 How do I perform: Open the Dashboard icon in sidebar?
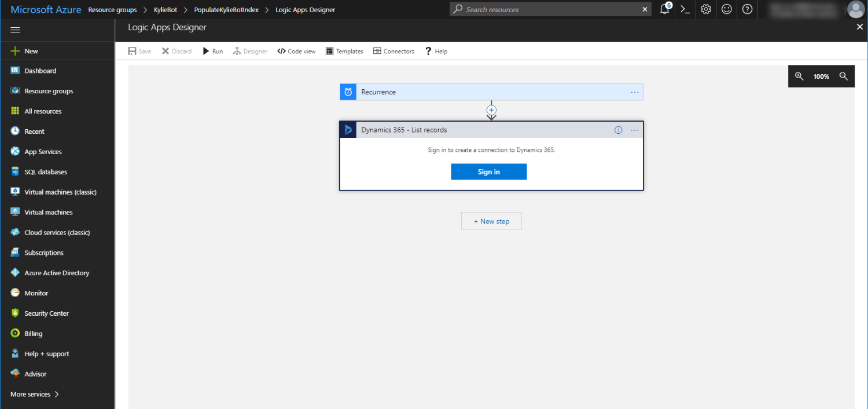pos(15,71)
